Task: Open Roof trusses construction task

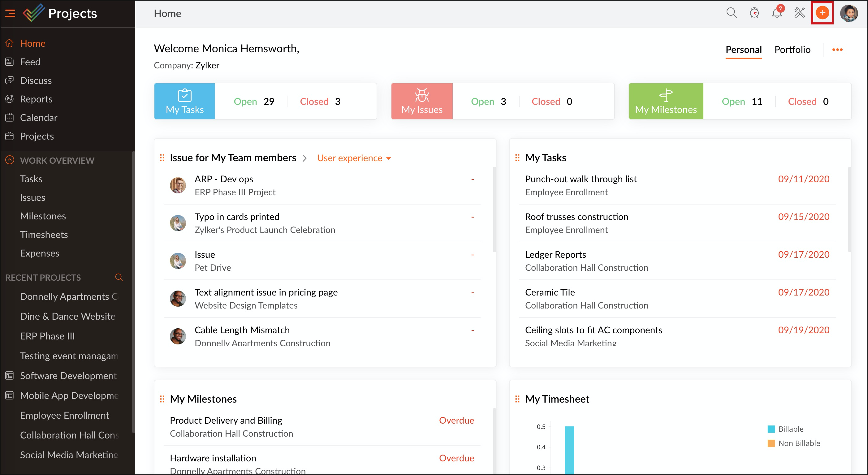Action: [x=577, y=217]
